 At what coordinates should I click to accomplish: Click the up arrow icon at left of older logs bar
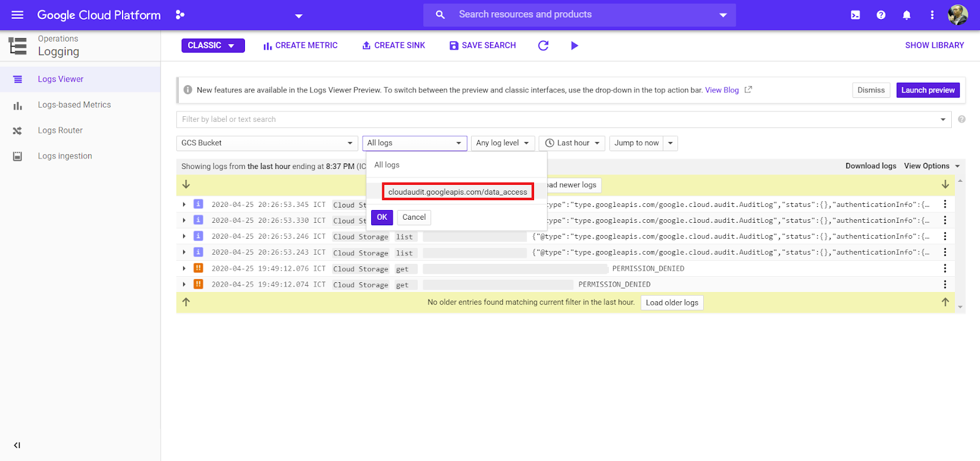point(186,302)
